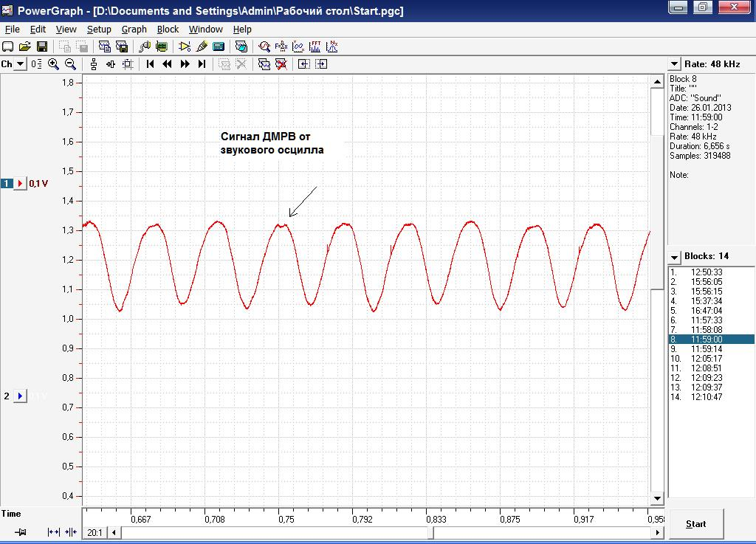Viewport: 756px width, 544px height.
Task: Click the pencil marker icon in toolbar
Action: [202, 47]
